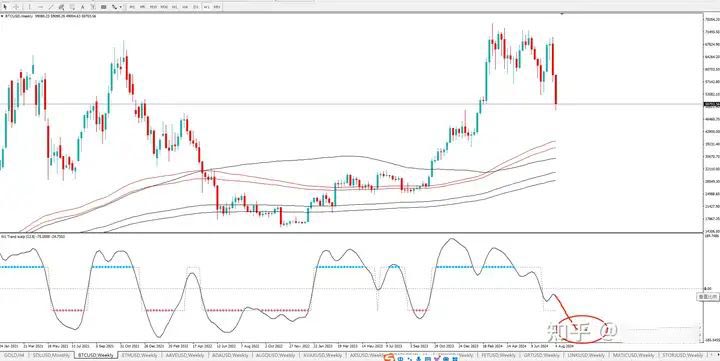Activate the crosshair tool
Image resolution: width=720 pixels, height=361 pixels.
(x=16, y=7)
